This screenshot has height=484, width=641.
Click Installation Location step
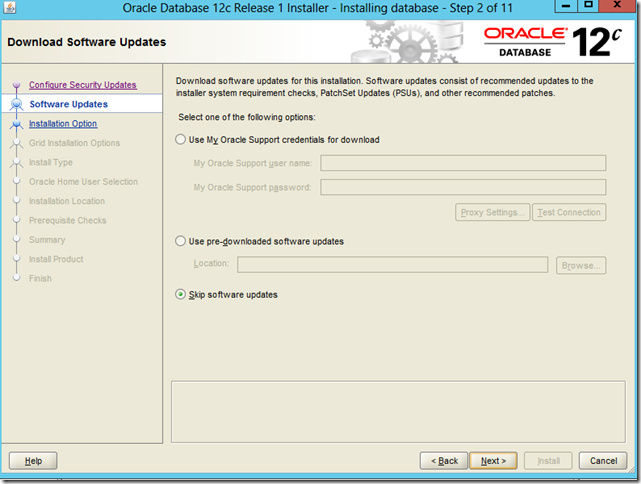(x=67, y=201)
